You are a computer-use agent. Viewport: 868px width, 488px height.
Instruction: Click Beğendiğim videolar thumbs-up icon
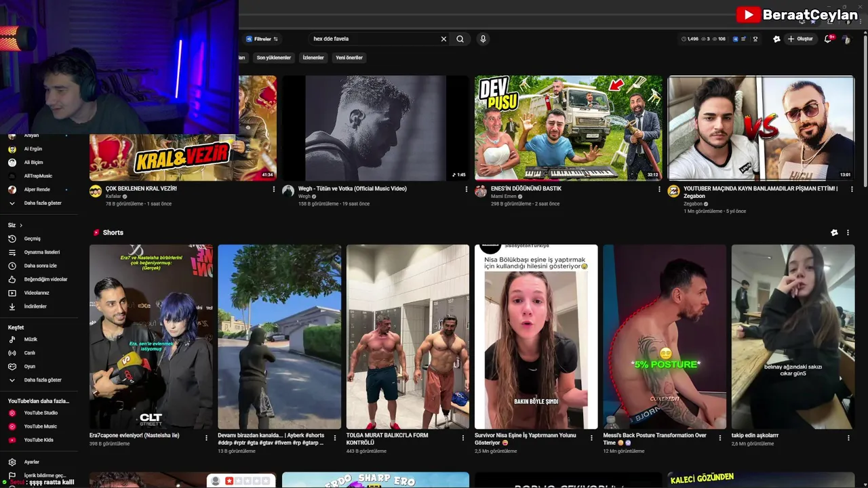point(12,279)
